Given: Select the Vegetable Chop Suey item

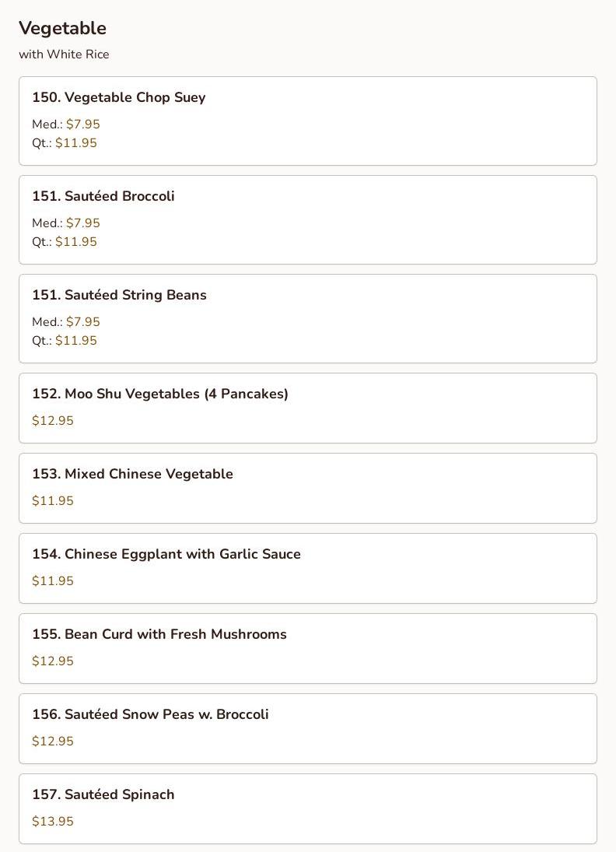Looking at the screenshot, I should [118, 98].
